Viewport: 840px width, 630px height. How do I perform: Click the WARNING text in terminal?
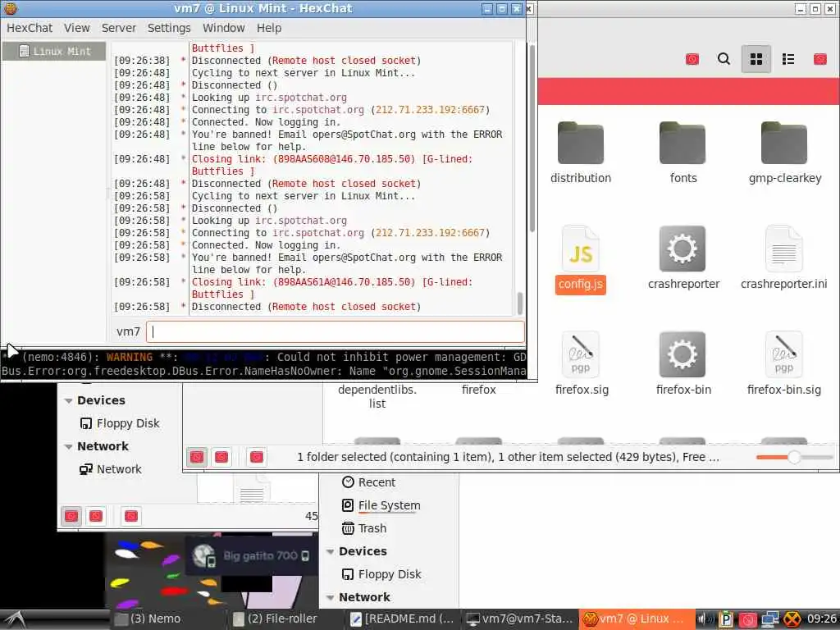[x=129, y=357]
